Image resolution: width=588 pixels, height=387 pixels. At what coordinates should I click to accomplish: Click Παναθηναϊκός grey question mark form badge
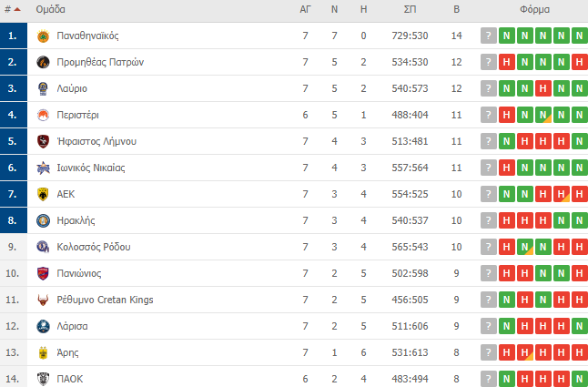489,36
